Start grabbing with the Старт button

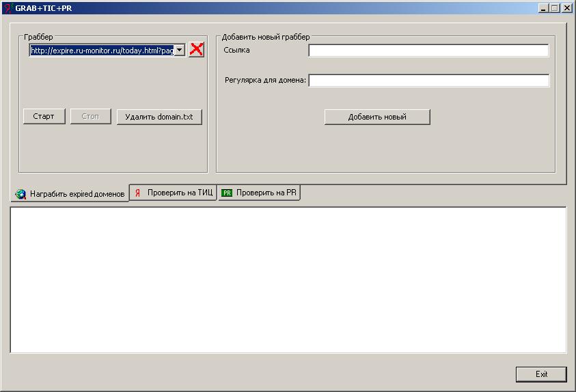click(44, 116)
